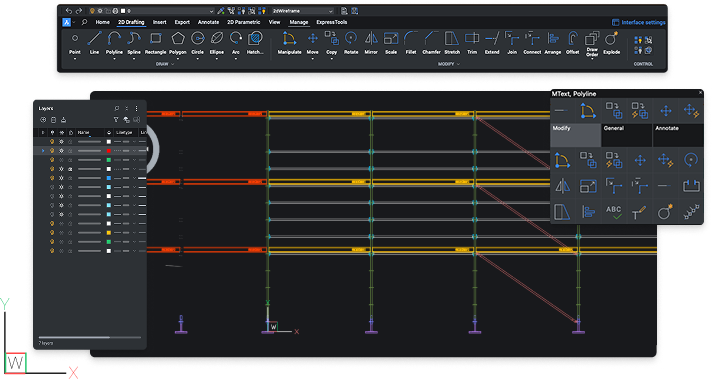
Task: Click the search magnifier beside Home tab
Action: tap(84, 22)
